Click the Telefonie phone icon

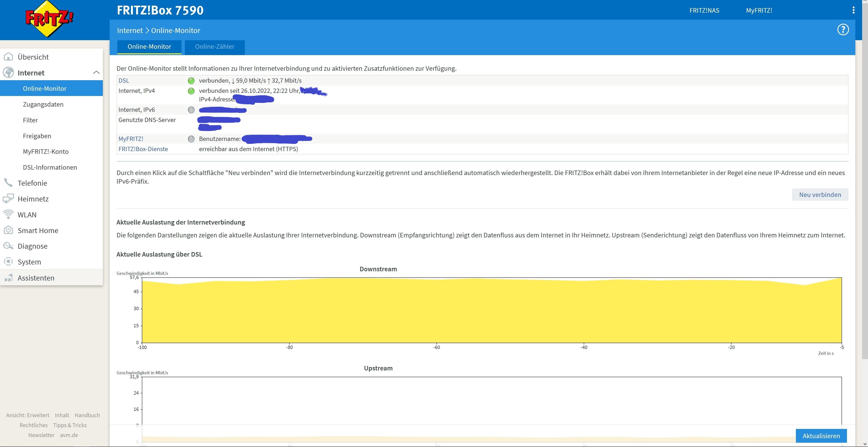tap(8, 183)
